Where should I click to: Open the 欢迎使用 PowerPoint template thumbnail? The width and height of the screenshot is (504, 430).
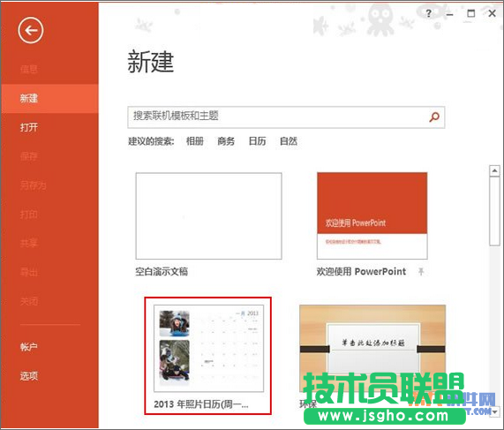(372, 215)
